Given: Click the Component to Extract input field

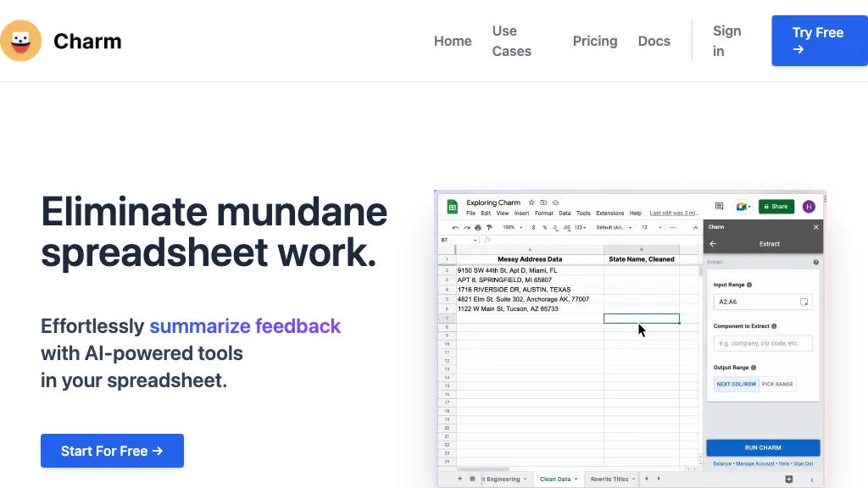Looking at the screenshot, I should [x=763, y=343].
